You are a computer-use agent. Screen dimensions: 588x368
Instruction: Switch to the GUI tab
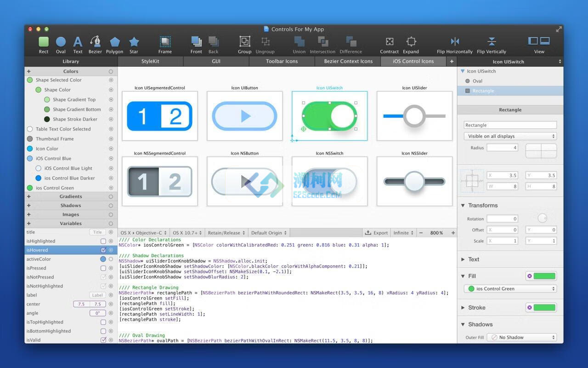click(216, 61)
